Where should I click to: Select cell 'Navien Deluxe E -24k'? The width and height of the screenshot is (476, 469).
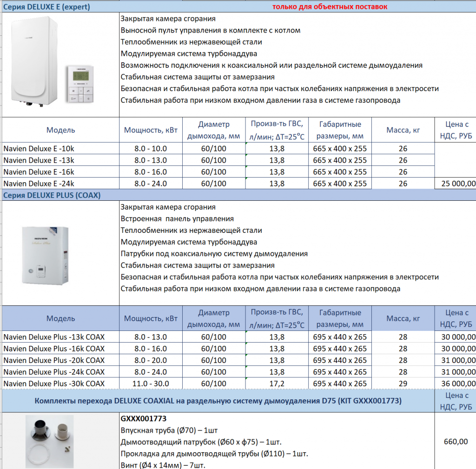point(61,184)
